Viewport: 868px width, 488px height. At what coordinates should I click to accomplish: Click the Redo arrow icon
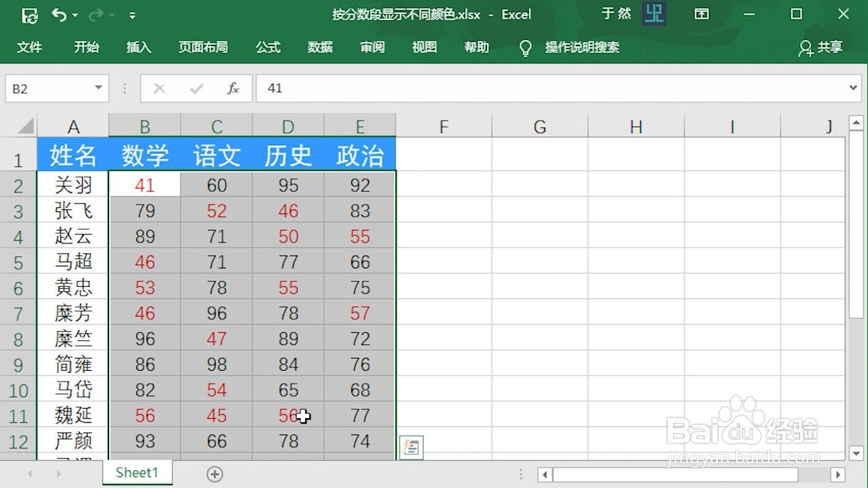pos(94,14)
